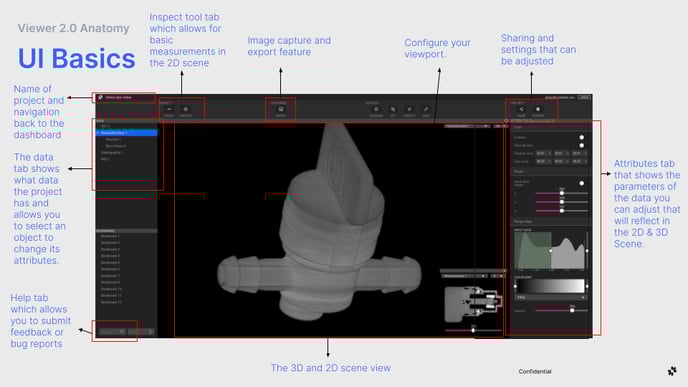The height and width of the screenshot is (387, 688).
Task: Click the second viewport action icon
Action: pos(393,110)
